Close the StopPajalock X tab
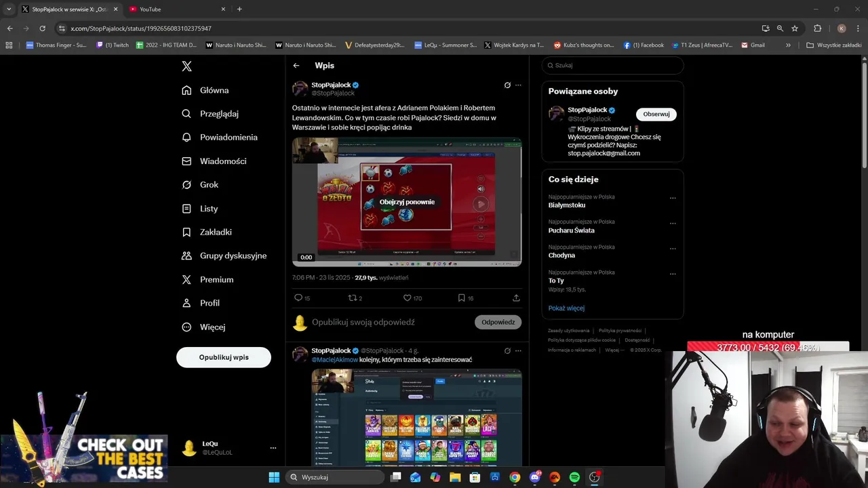Viewport: 868px width, 488px height. point(115,9)
